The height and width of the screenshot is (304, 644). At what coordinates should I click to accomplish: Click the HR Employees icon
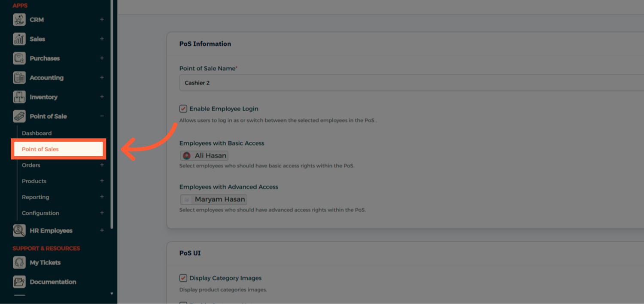point(19,231)
